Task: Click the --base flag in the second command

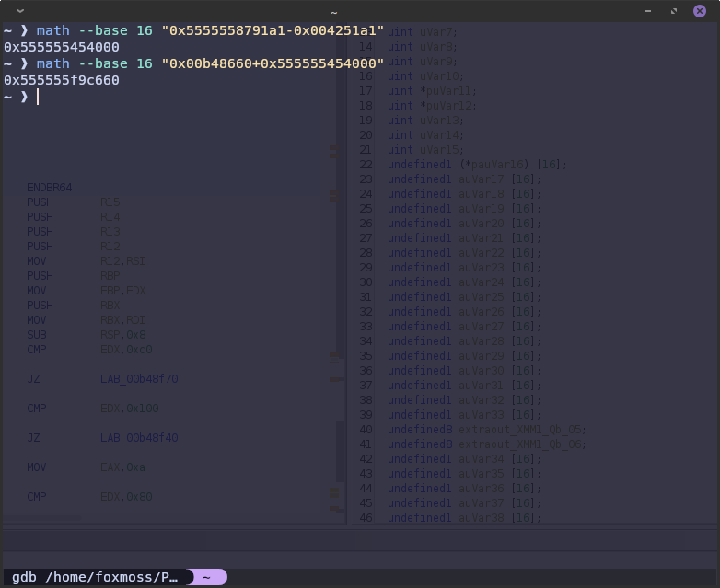Action: click(103, 63)
